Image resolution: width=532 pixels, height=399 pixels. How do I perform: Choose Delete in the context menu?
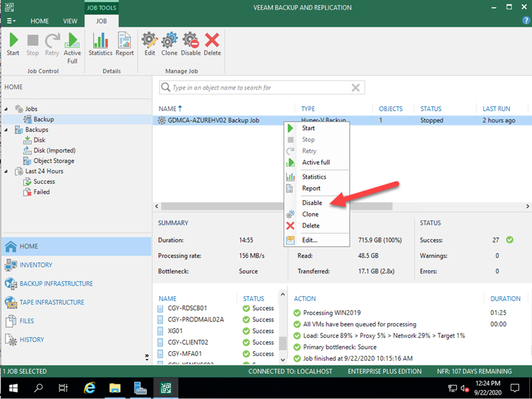317,226
